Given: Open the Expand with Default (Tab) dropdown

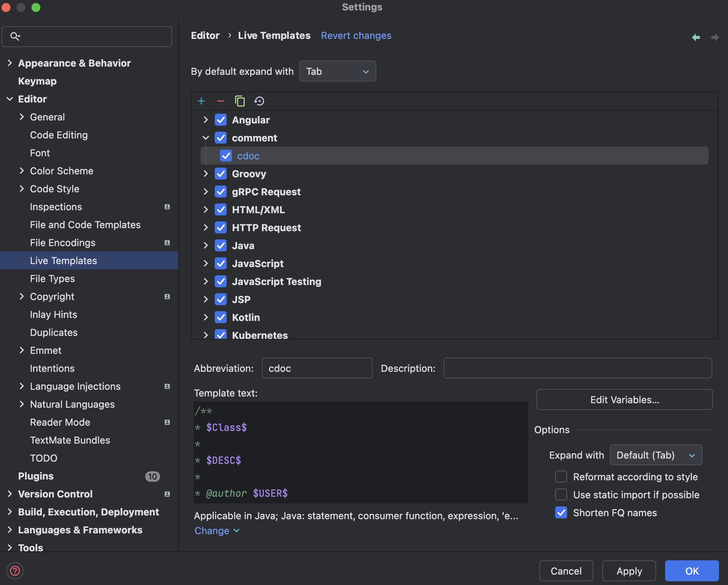Looking at the screenshot, I should coord(655,455).
